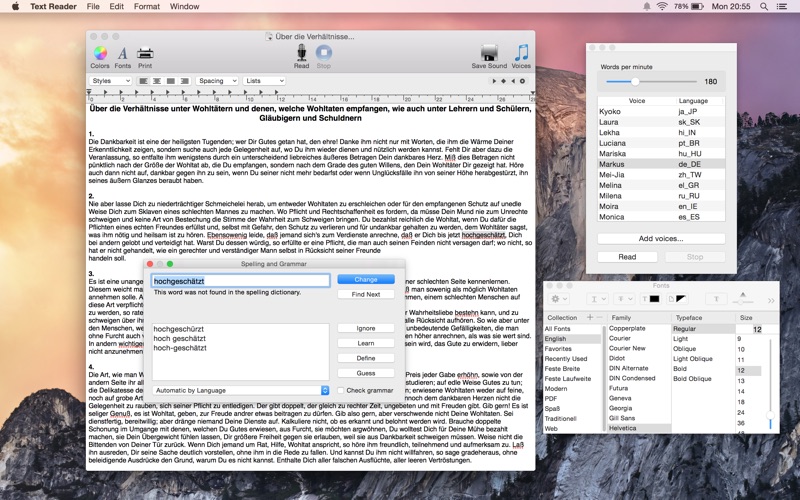Select the Kyoko ja_JP voice
This screenshot has width=800, height=500.
click(x=661, y=111)
